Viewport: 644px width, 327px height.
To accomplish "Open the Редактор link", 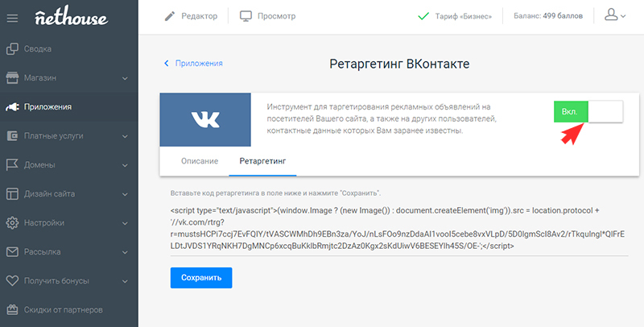I will point(199,16).
